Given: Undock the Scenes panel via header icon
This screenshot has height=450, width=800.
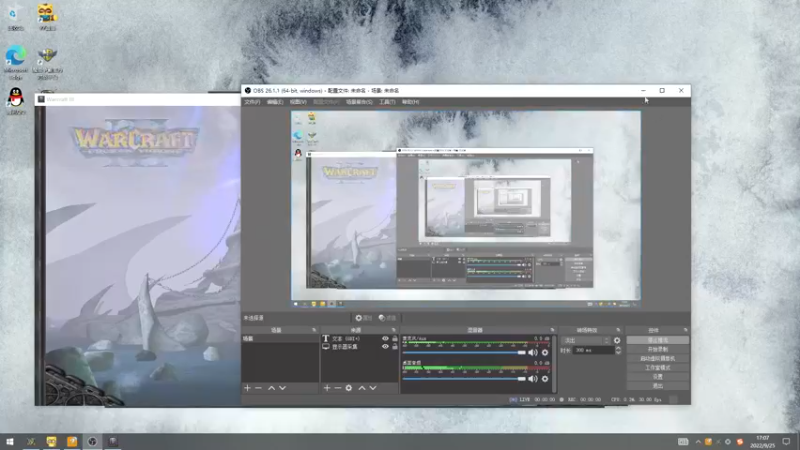Looking at the screenshot, I should (314, 330).
